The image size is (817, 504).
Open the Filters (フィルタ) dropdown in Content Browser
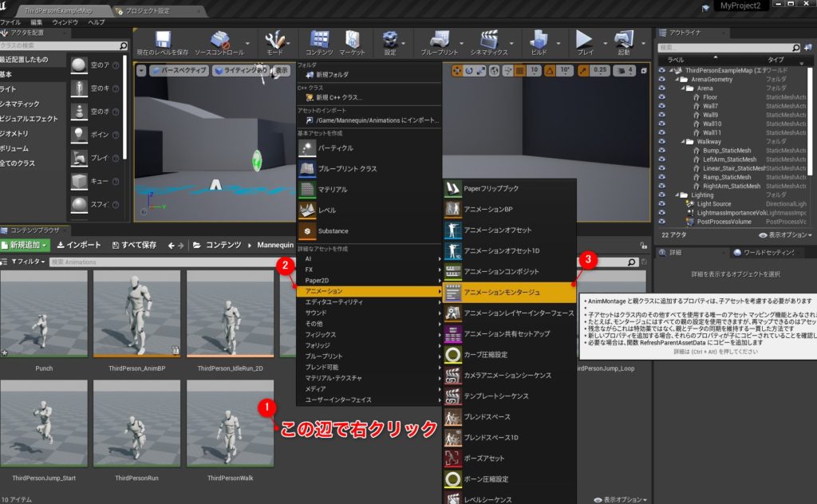click(x=28, y=262)
